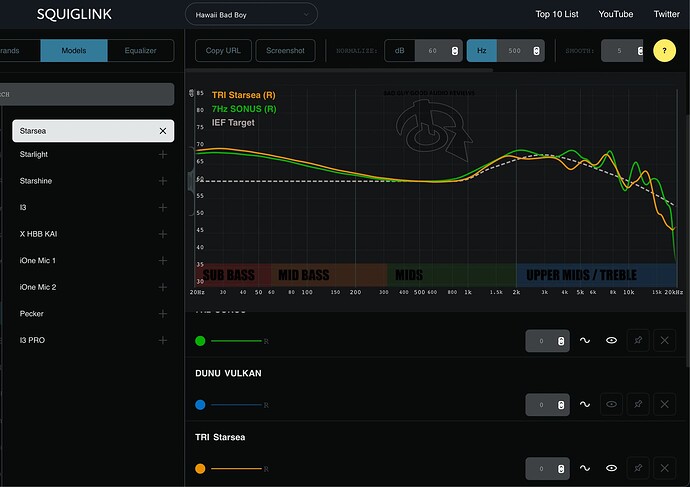Add iOne Mic 2 to graph
Image resolution: width=690 pixels, height=487 pixels.
(x=163, y=287)
